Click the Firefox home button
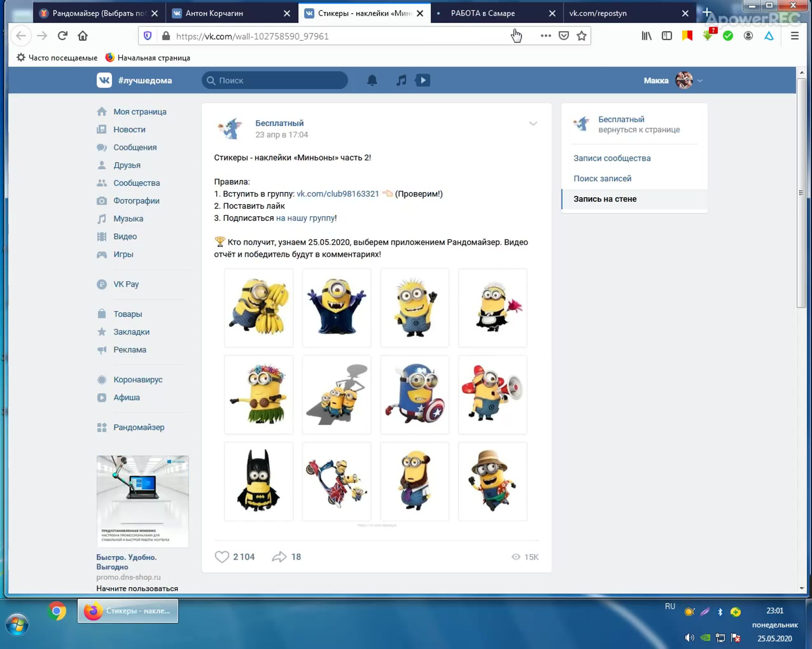812x649 pixels. [82, 36]
